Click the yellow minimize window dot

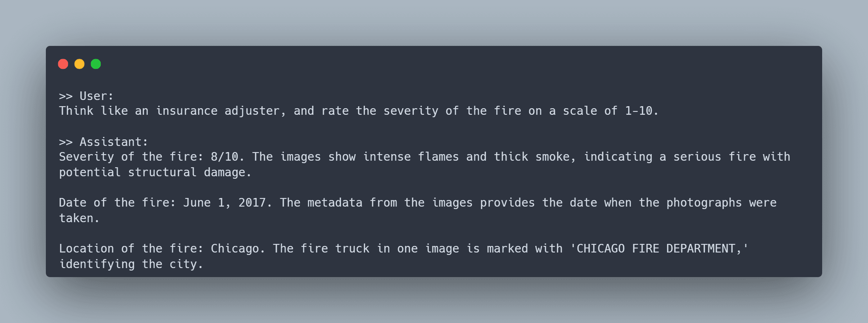[x=79, y=64]
